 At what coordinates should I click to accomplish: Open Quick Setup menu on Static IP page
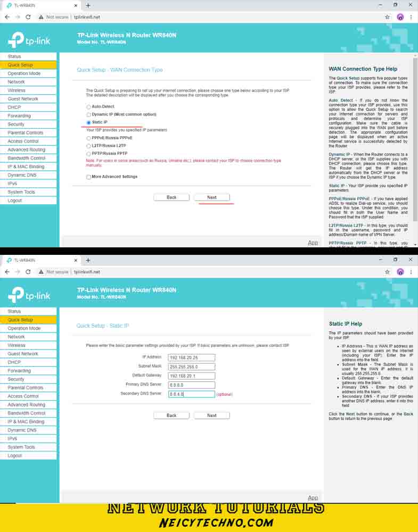point(28,320)
